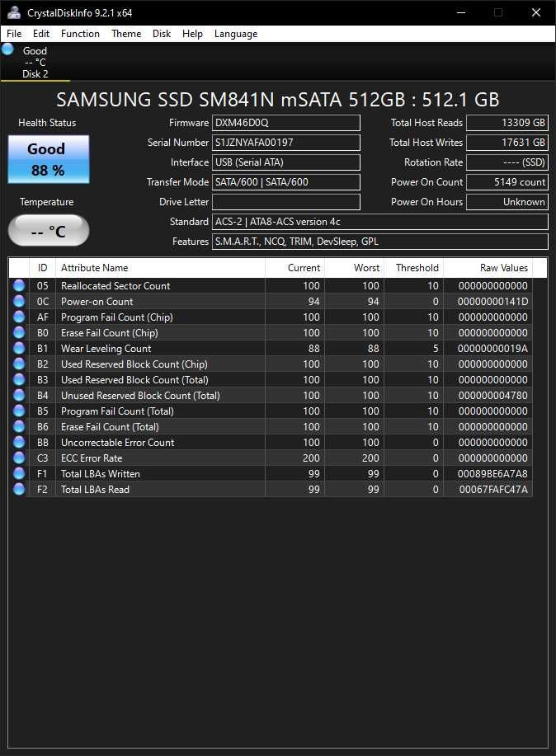The image size is (556, 756).
Task: Click status orb for ECC Error Rate
Action: click(x=19, y=458)
